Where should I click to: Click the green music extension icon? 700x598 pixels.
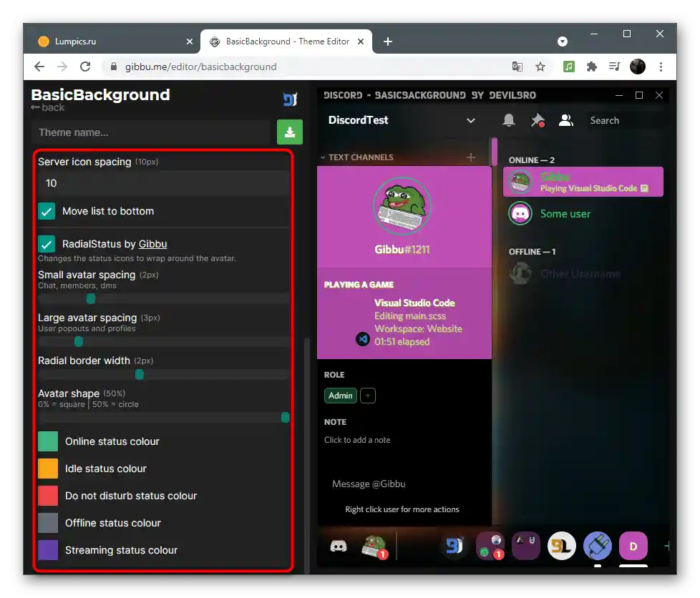(x=568, y=67)
